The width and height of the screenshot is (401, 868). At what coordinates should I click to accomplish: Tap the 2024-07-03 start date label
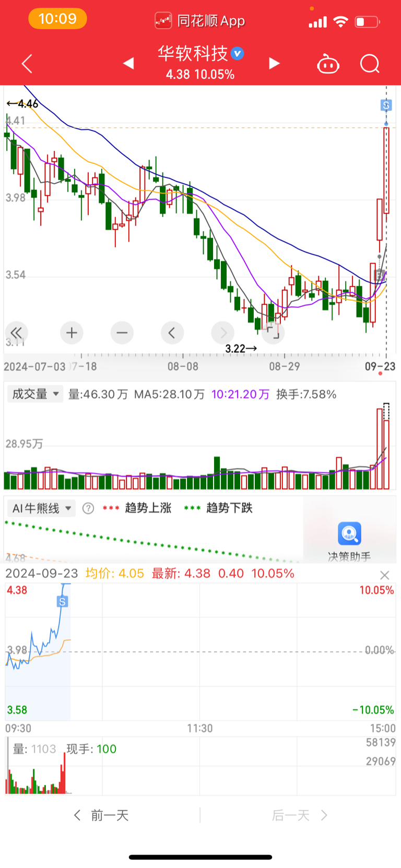34,366
